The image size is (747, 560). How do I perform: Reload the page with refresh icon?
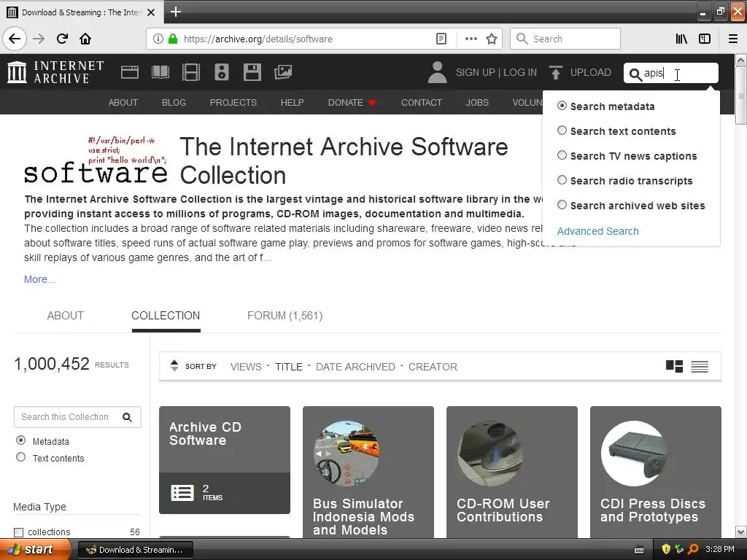pyautogui.click(x=63, y=39)
